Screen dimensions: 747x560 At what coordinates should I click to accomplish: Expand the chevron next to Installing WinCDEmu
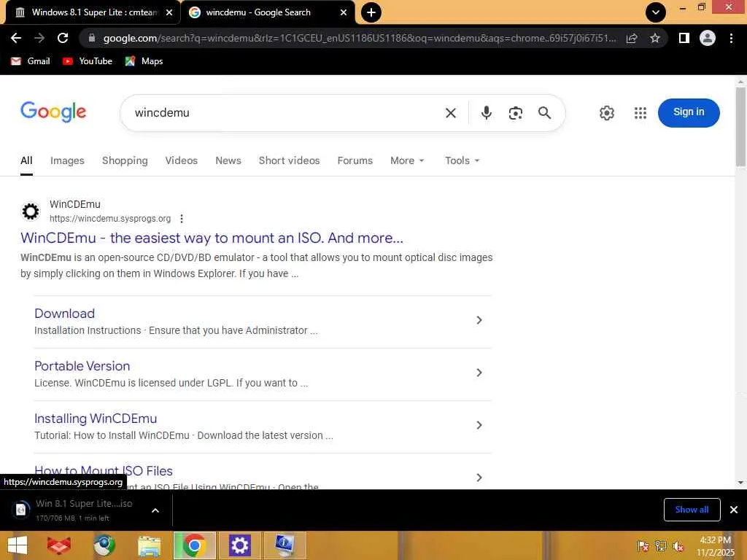point(479,425)
